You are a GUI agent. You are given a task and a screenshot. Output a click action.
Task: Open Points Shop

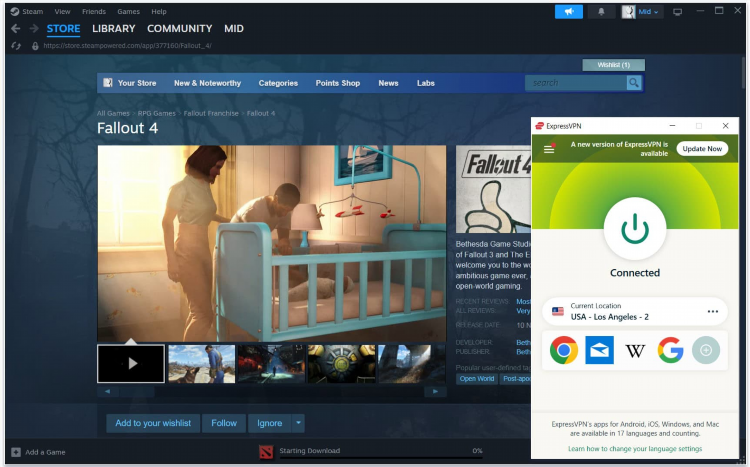338,83
